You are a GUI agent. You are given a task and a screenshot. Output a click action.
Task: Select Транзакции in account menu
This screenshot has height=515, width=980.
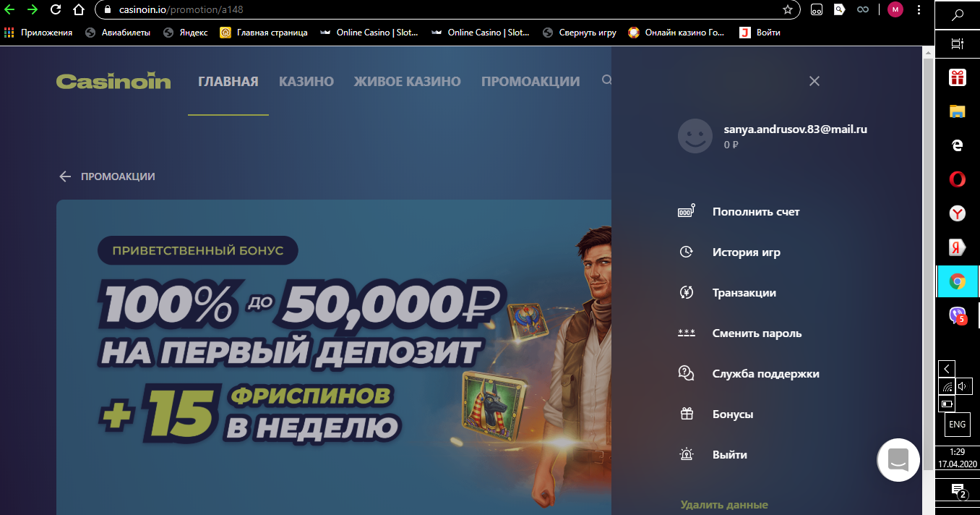click(x=744, y=293)
